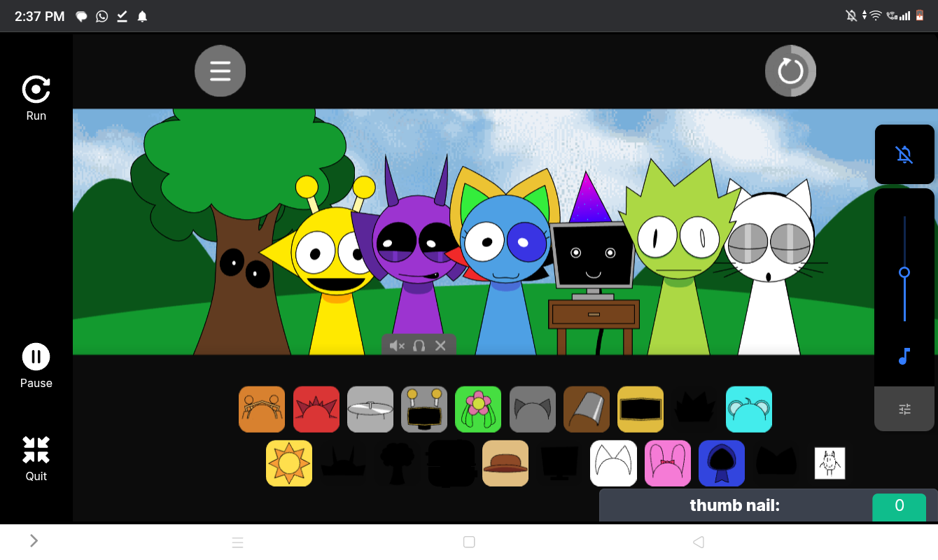Select the light gray cymbal character icon
This screenshot has width=938, height=560.
[370, 409]
